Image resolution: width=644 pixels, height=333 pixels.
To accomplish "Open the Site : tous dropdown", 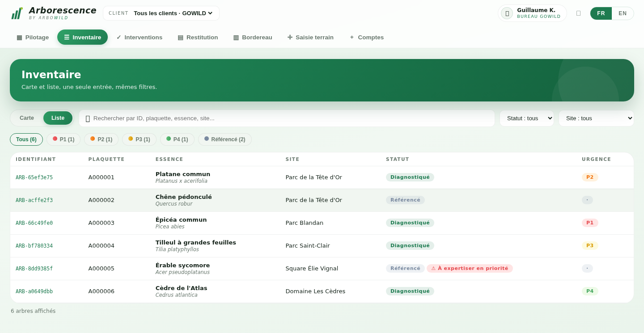I will tap(596, 118).
